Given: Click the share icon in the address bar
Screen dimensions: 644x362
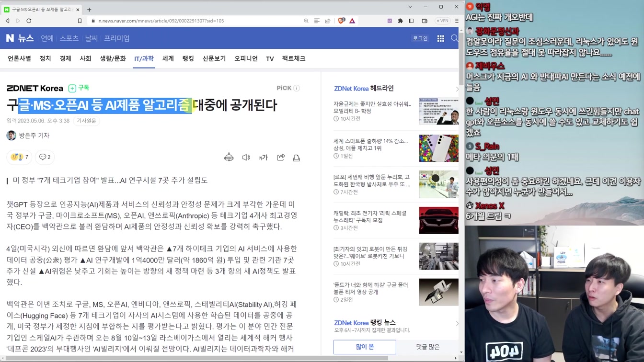Looking at the screenshot, I should pos(328,21).
